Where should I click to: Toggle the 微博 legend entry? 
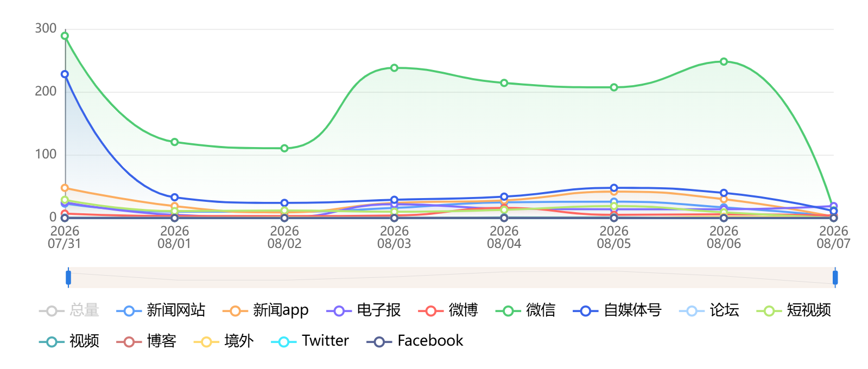(x=448, y=310)
